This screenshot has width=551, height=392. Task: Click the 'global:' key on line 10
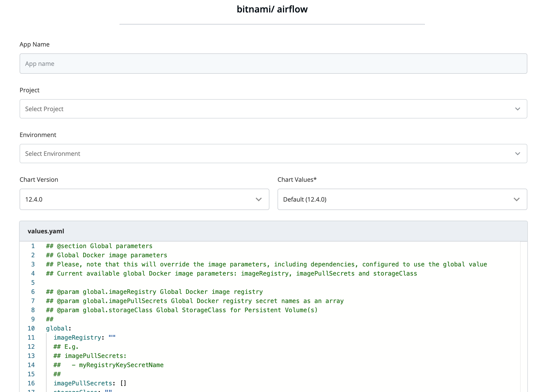[59, 328]
